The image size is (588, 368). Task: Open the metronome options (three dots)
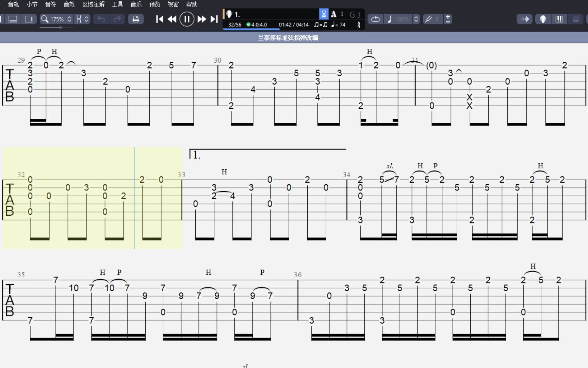[x=342, y=14]
